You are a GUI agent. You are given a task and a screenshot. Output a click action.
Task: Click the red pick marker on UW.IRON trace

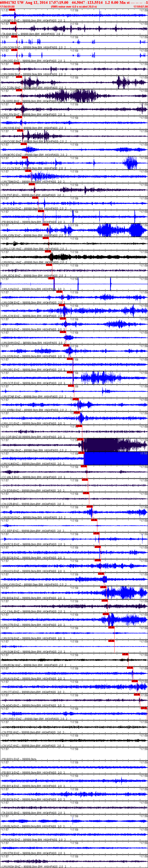[x=125, y=655]
